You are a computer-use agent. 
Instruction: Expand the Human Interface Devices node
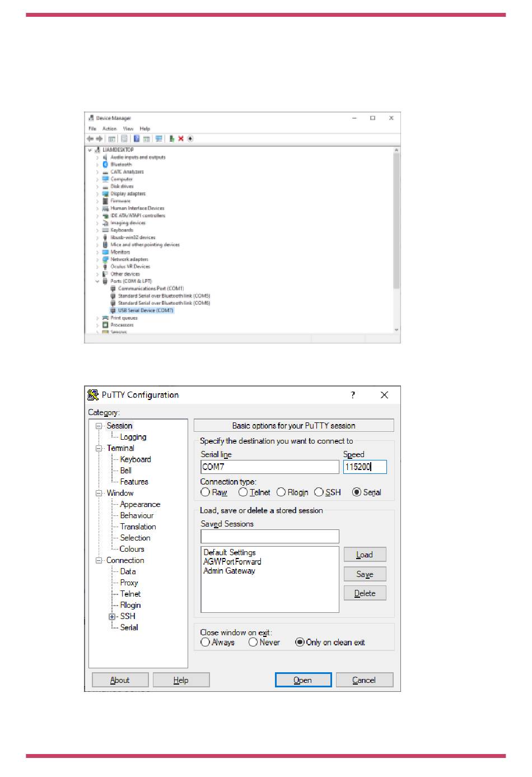pyautogui.click(x=97, y=208)
